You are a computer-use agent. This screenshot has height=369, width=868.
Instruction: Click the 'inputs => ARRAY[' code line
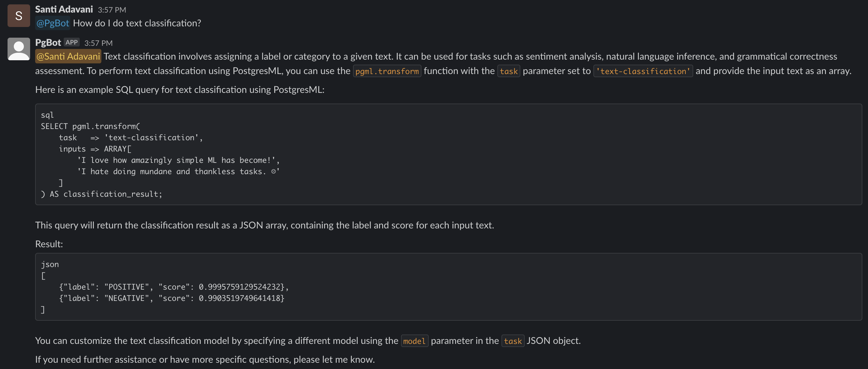(95, 149)
